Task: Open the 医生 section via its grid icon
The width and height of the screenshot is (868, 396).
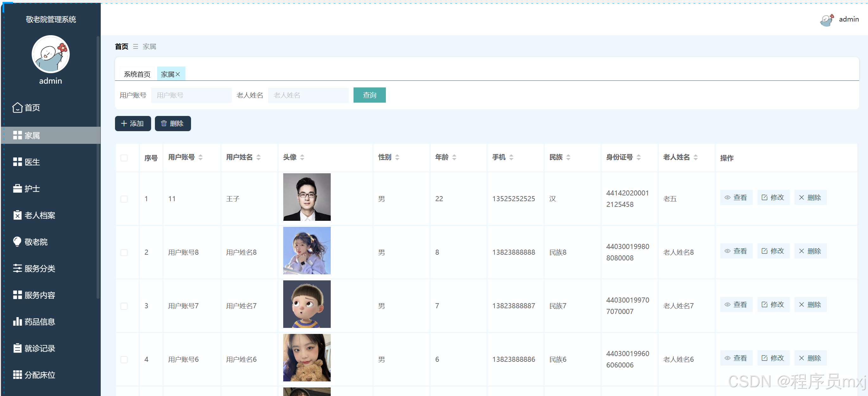Action: coord(17,162)
